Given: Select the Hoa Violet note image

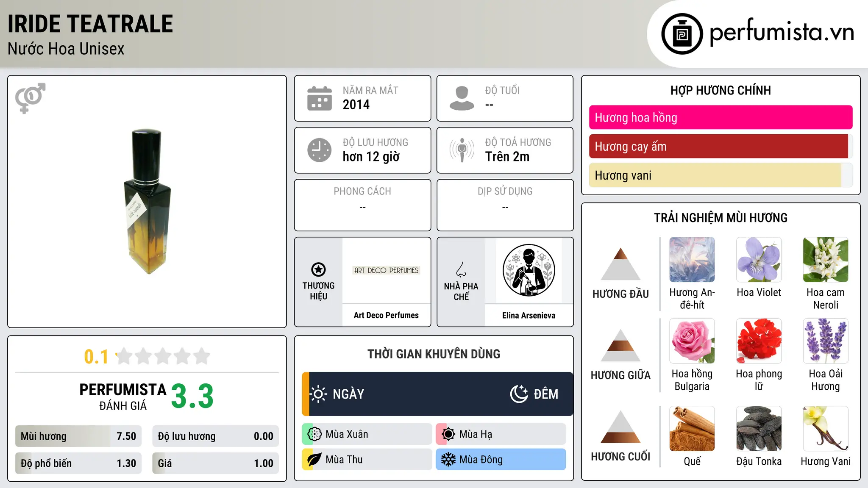Looking at the screenshot, I should click(x=759, y=260).
